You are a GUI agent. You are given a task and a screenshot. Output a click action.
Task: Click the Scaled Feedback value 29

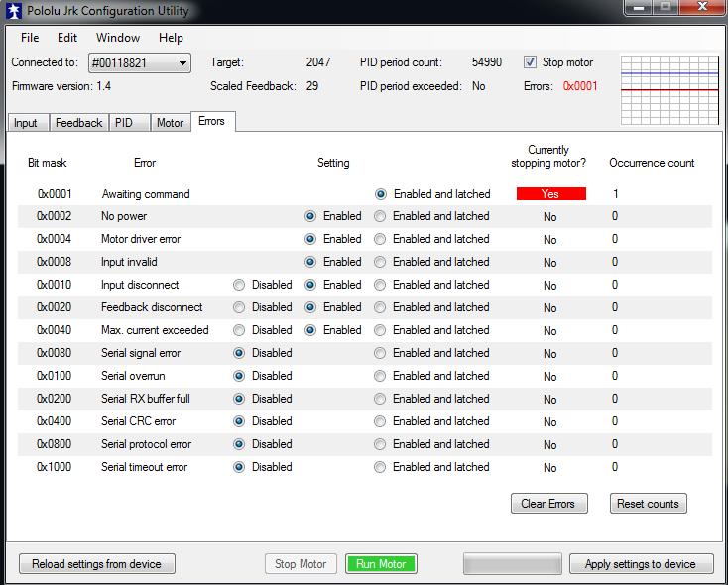click(312, 86)
